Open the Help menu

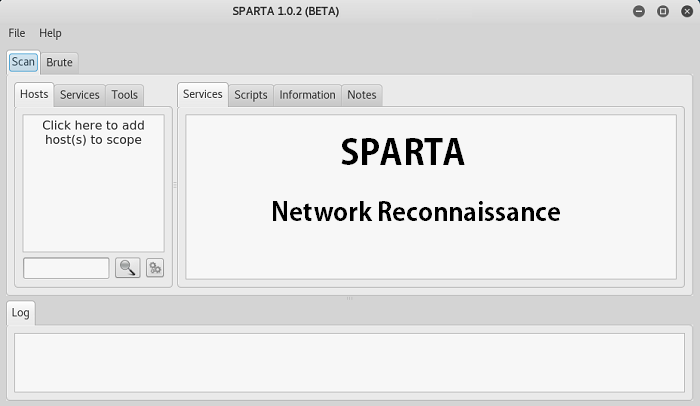tap(50, 33)
